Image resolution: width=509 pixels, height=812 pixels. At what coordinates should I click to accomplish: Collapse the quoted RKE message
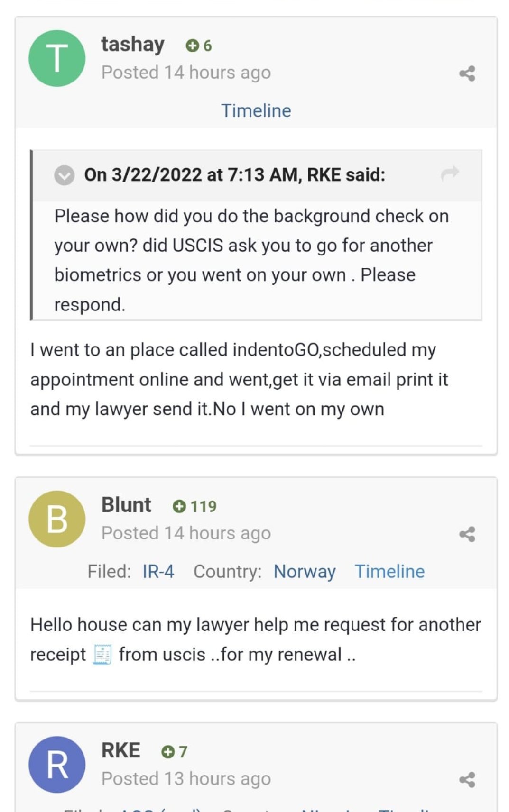64,175
